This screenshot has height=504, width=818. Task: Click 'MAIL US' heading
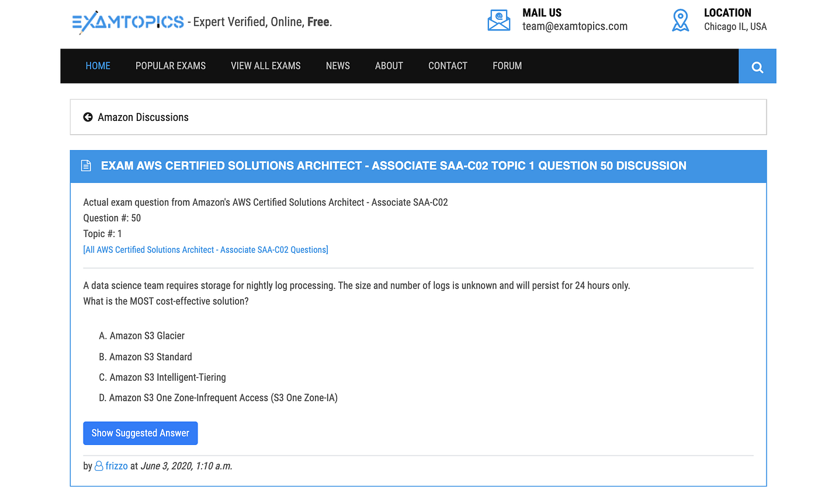pyautogui.click(x=542, y=13)
